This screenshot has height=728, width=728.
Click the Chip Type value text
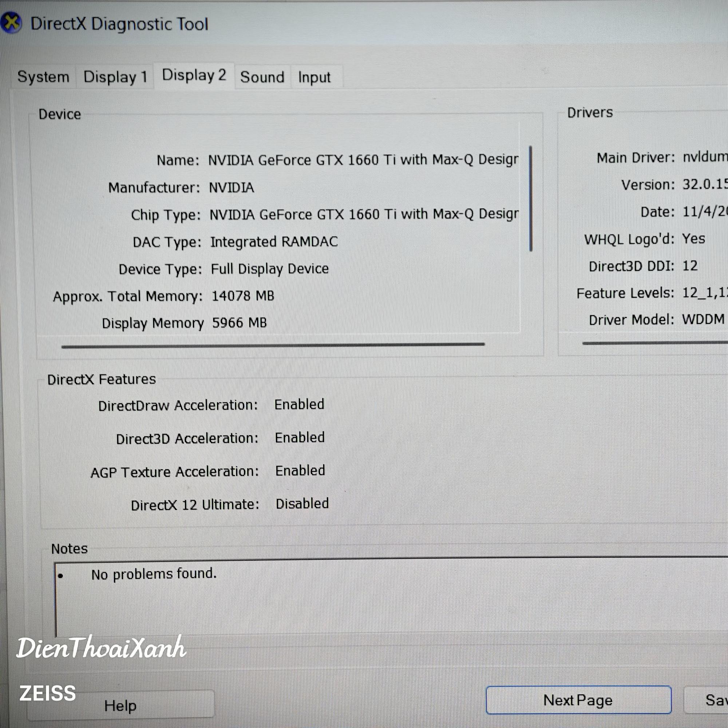tap(364, 214)
